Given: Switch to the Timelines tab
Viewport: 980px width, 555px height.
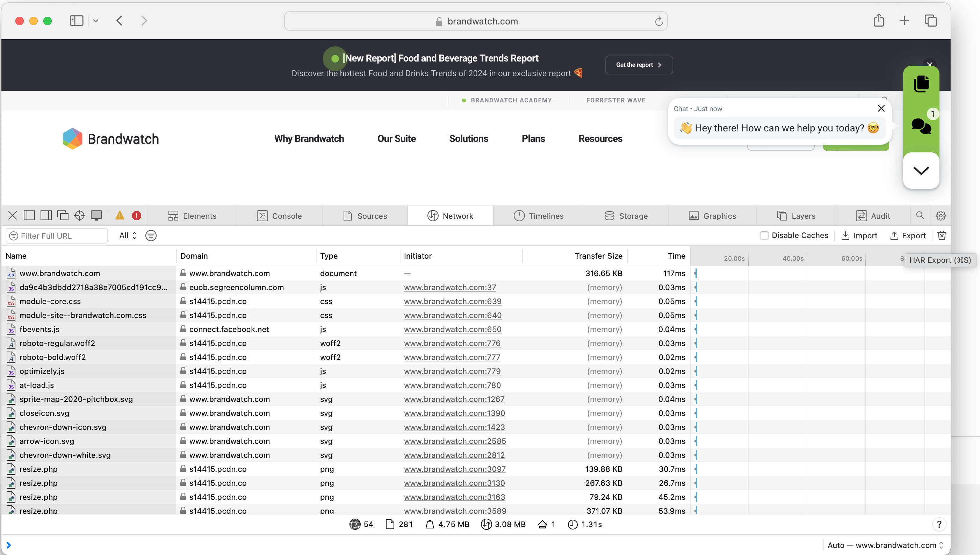Looking at the screenshot, I should point(539,216).
